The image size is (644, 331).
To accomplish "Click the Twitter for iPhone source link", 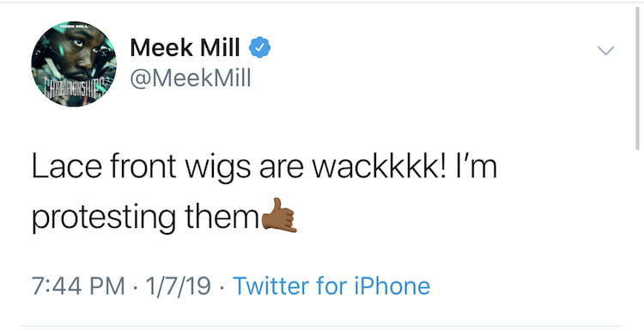I will (x=331, y=285).
